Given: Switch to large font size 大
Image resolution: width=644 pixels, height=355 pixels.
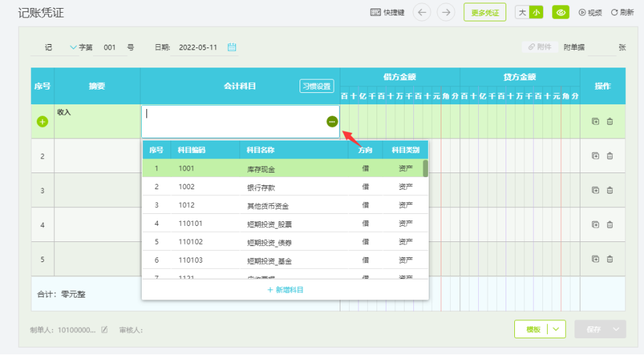Looking at the screenshot, I should (x=522, y=12).
